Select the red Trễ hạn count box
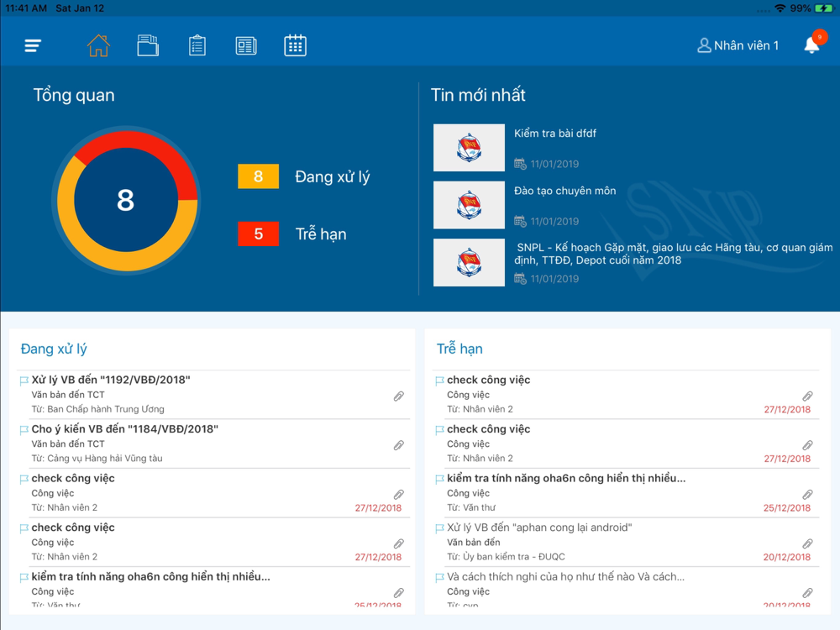The height and width of the screenshot is (630, 840). [258, 234]
